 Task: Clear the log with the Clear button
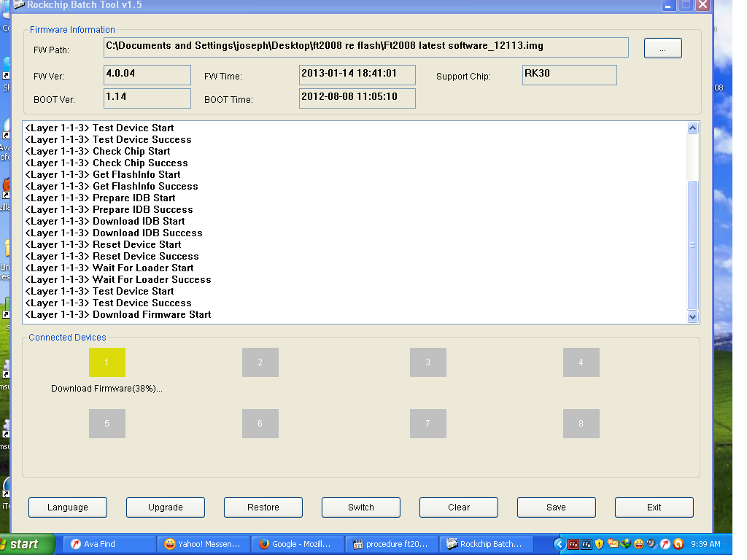click(x=458, y=507)
